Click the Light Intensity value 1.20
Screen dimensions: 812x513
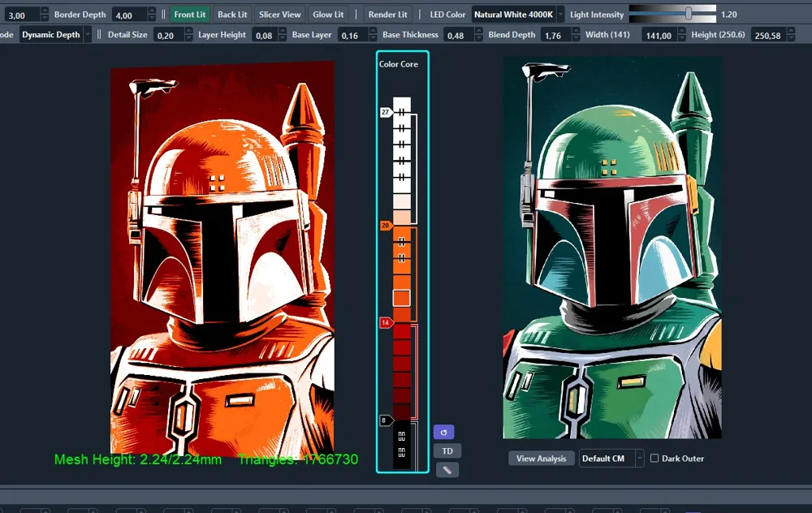(728, 15)
